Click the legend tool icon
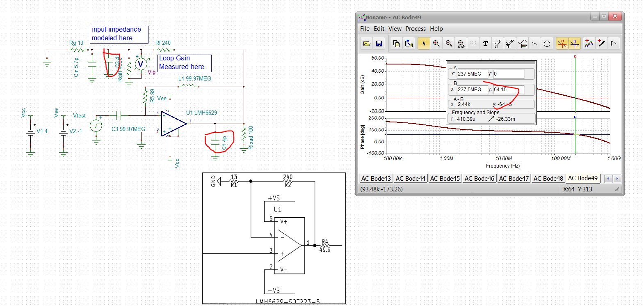The height and width of the screenshot is (306, 644). click(x=523, y=44)
